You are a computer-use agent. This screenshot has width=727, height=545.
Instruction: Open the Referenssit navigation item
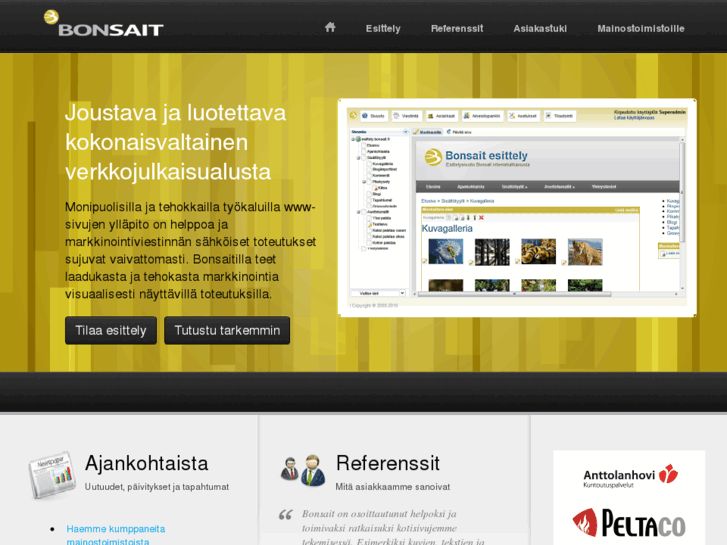(x=457, y=28)
